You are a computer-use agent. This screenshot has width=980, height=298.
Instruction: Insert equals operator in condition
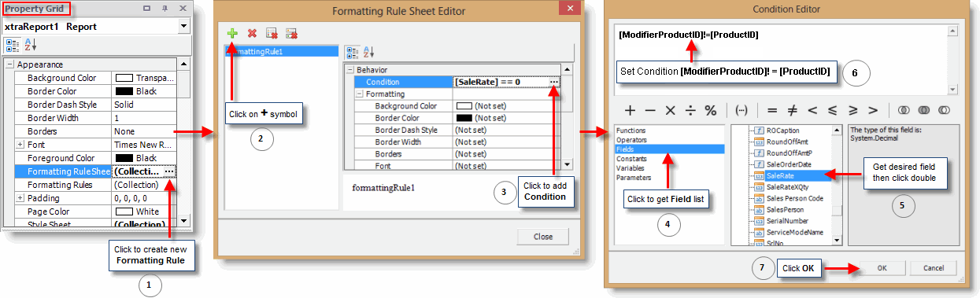(771, 109)
